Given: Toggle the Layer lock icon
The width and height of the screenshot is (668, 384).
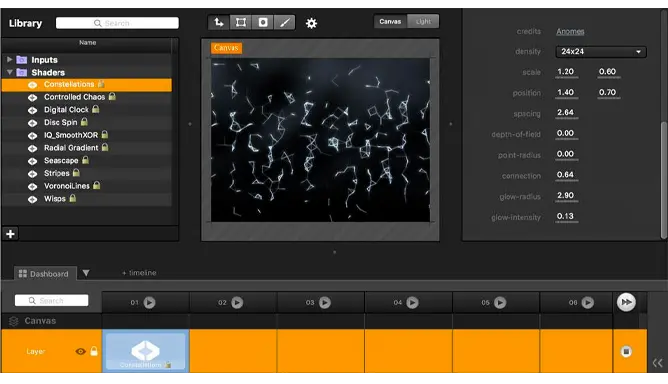Looking at the screenshot, I should point(94,351).
